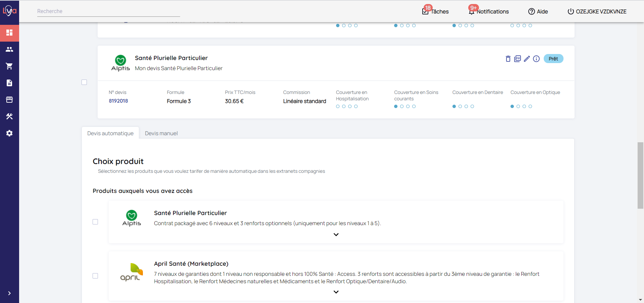This screenshot has height=303, width=644.
Task: Expand the April Santé product details chevron
Action: coord(336,292)
